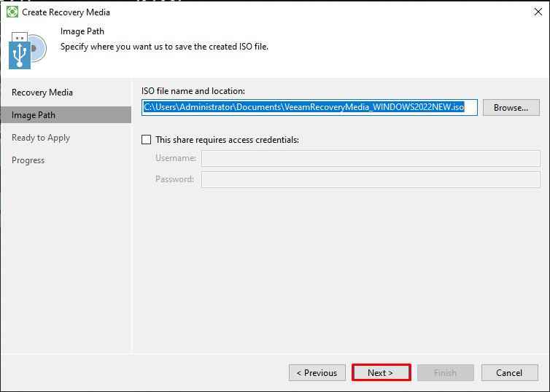Select the Progress wizard step
550x392 pixels.
pyautogui.click(x=28, y=160)
